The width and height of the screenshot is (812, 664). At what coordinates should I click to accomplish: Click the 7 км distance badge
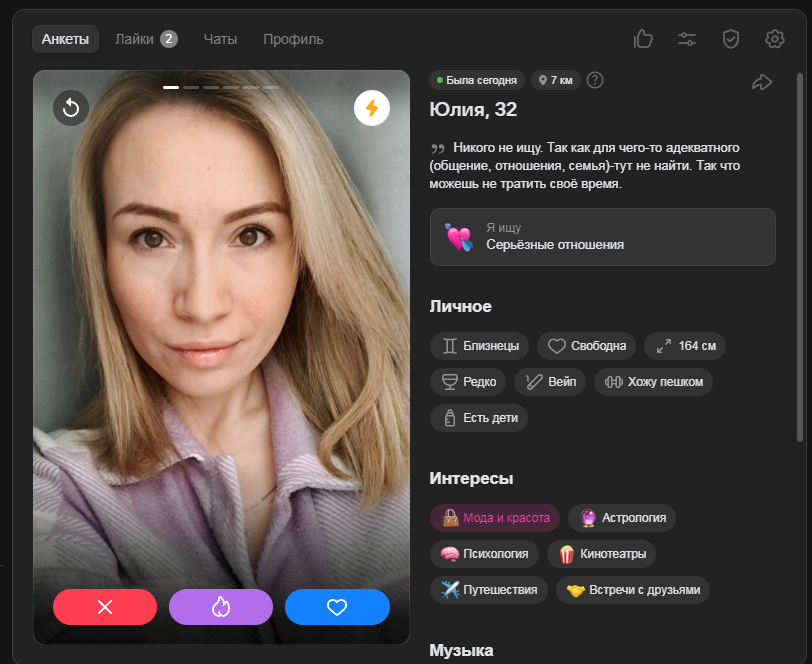pyautogui.click(x=556, y=80)
